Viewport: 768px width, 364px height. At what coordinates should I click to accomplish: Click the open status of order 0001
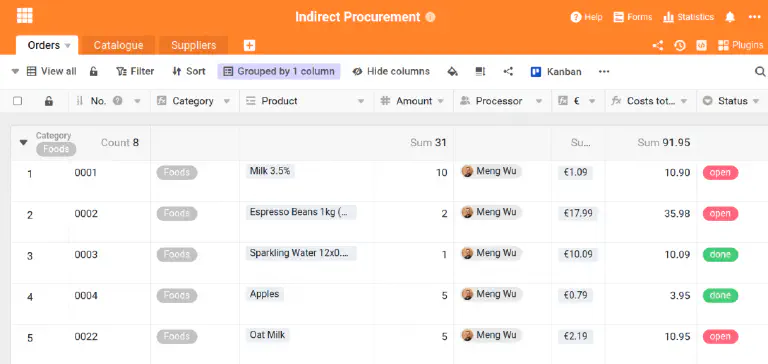click(x=720, y=172)
